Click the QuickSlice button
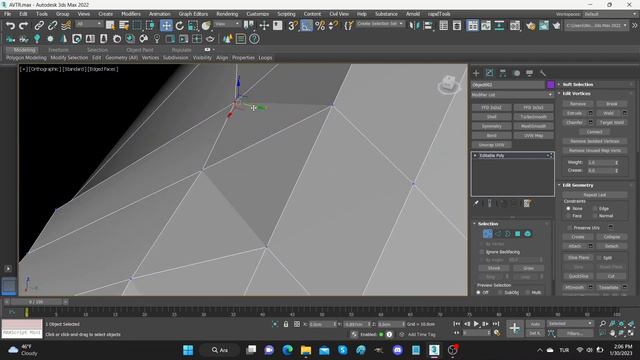The image size is (640, 360). (x=578, y=276)
